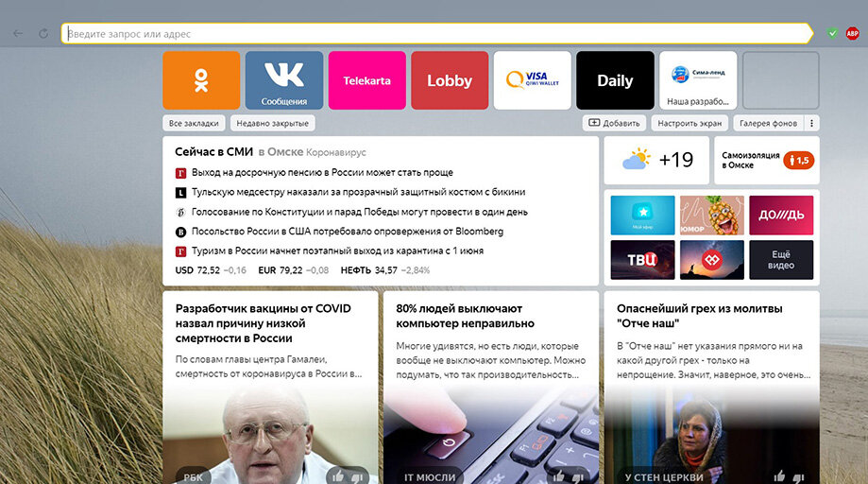868x484 pixels.
Task: Open the Visa QIWI Wallet tile
Action: click(x=532, y=80)
